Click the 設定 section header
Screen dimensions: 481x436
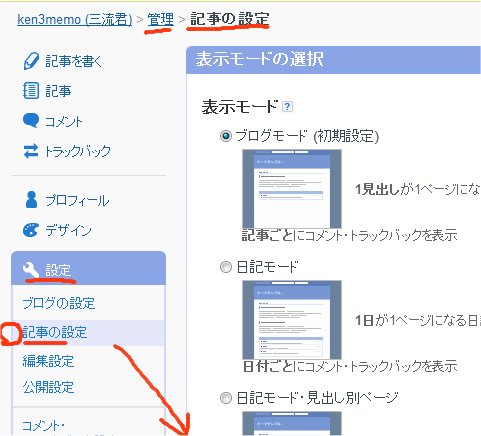pos(88,269)
